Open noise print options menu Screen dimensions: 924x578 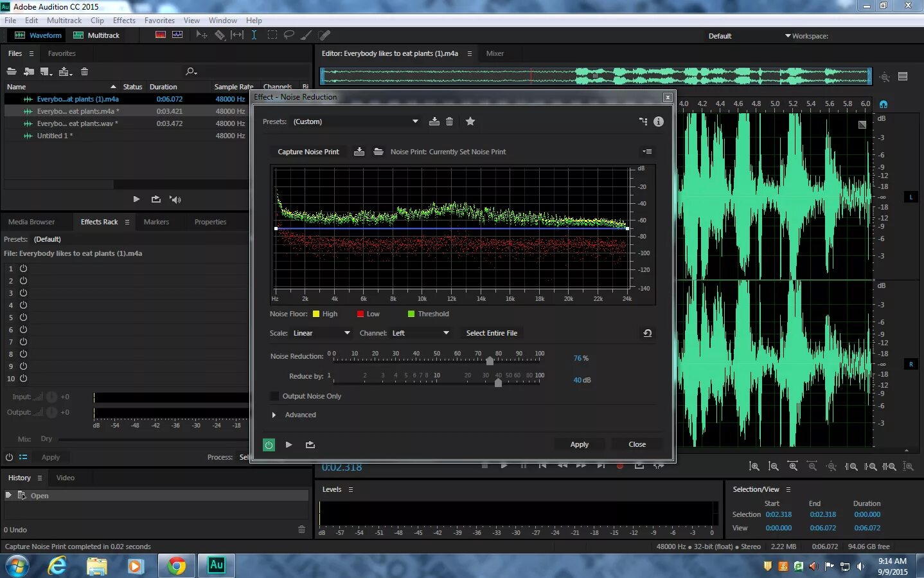(647, 152)
